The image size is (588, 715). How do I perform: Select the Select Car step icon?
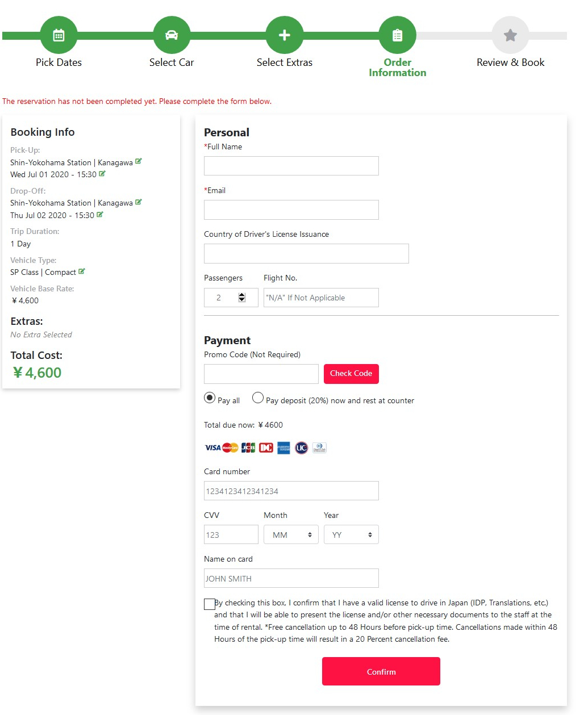coord(171,35)
